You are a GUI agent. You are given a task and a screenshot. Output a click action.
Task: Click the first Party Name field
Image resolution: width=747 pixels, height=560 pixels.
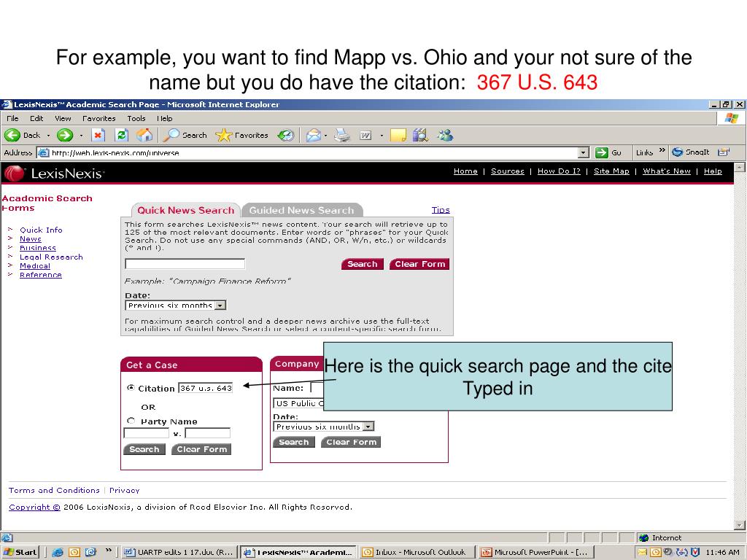coord(146,433)
